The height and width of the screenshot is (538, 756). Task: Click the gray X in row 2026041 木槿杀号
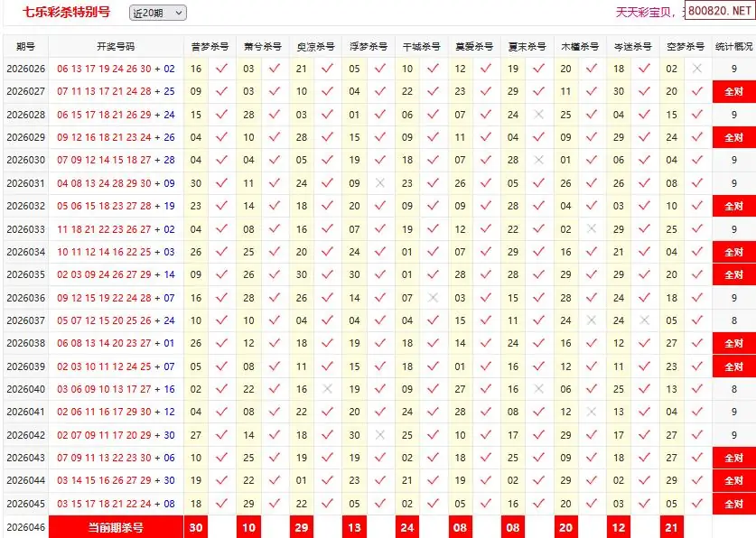tap(592, 412)
